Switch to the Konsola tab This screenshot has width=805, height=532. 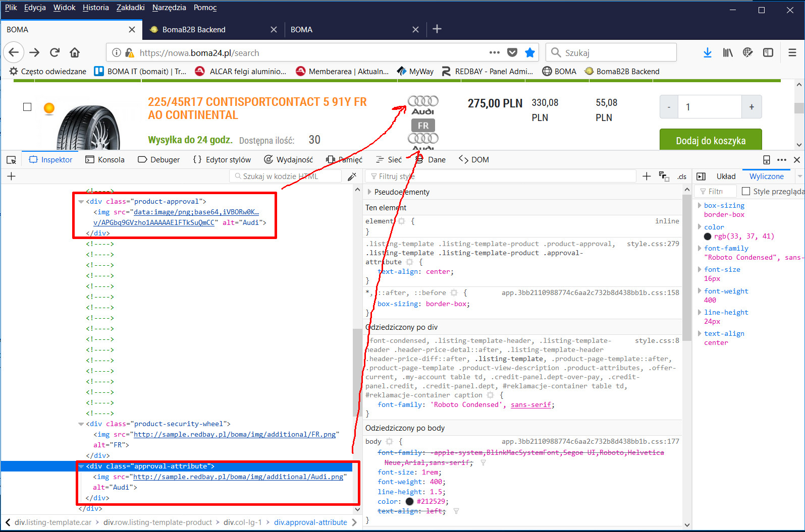click(105, 160)
